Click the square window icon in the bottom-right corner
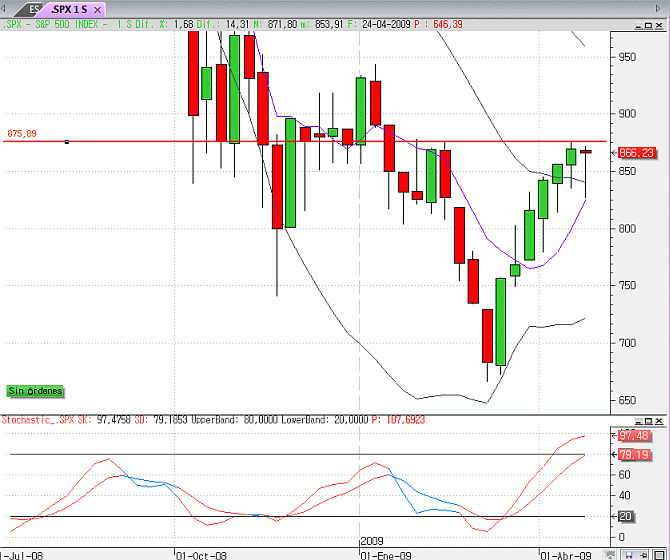Image resolution: width=670 pixels, height=560 pixels. tap(660, 555)
